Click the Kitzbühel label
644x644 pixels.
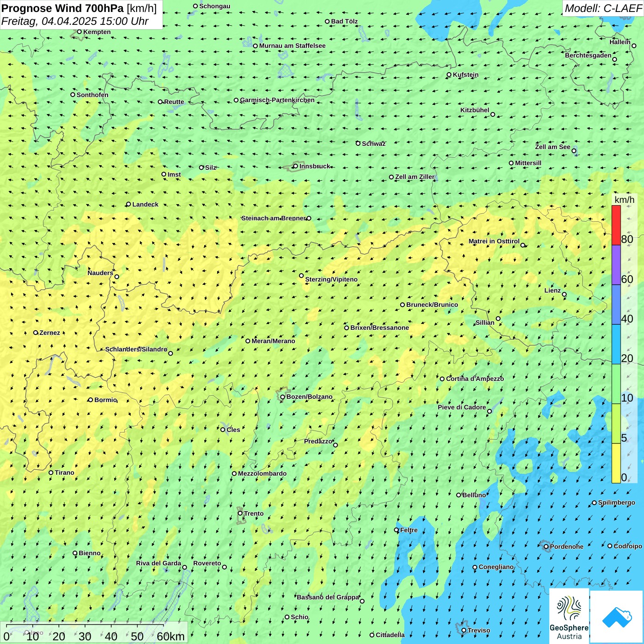475,110
